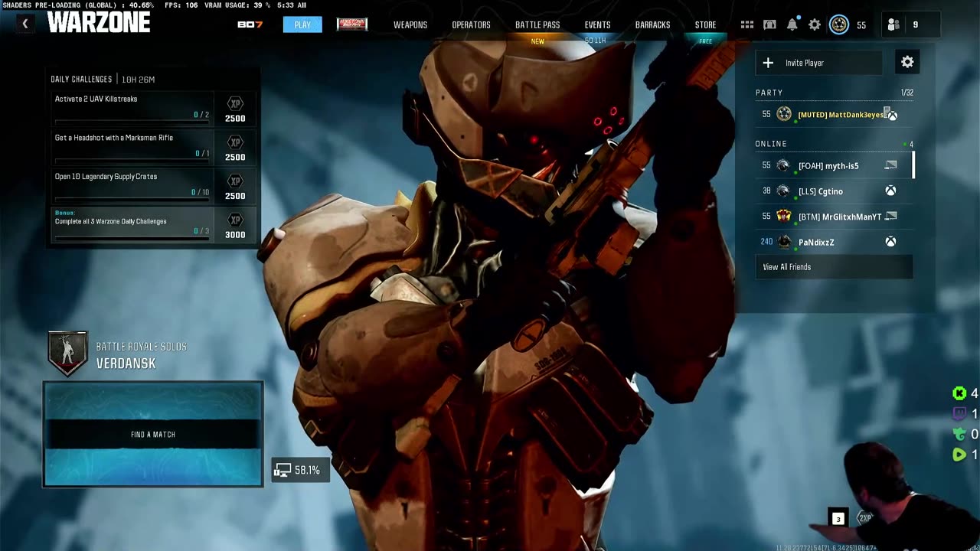Open the grid apps menu icon
The image size is (980, 551).
(746, 24)
